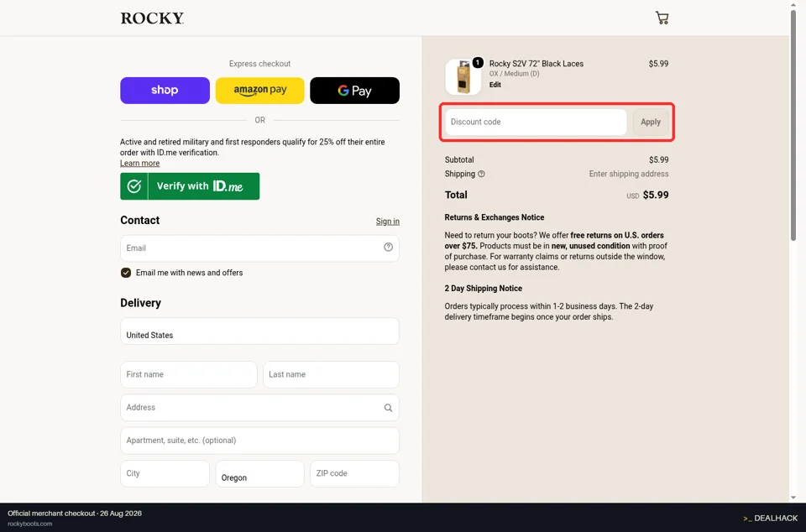Click the Express checkout label
Viewport: 806px width, 532px height.
pos(259,64)
